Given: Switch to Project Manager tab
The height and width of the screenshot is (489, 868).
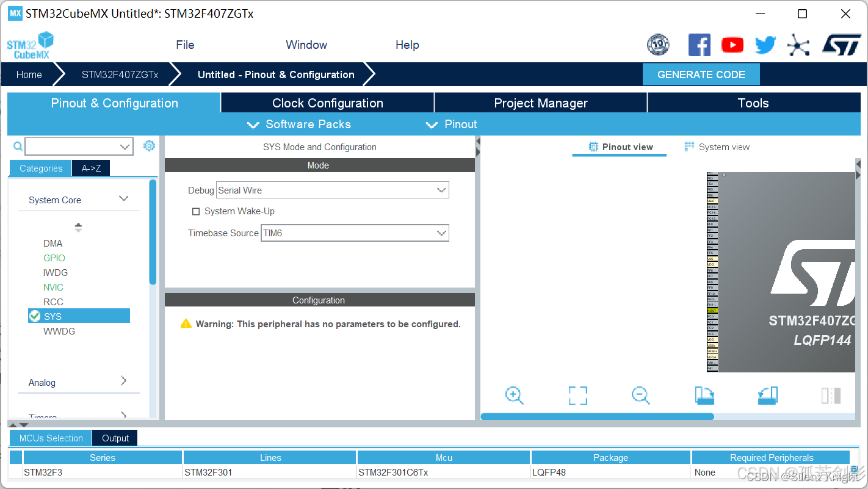Looking at the screenshot, I should (541, 103).
